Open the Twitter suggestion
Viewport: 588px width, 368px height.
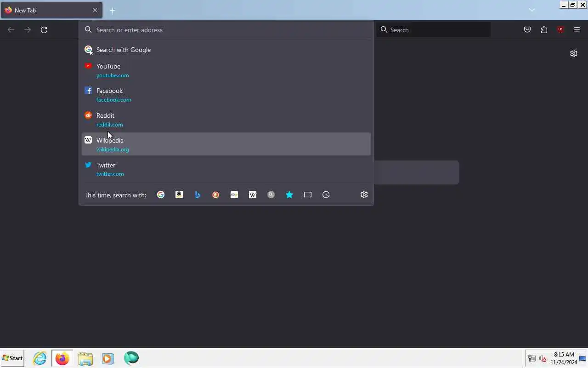[x=226, y=169]
